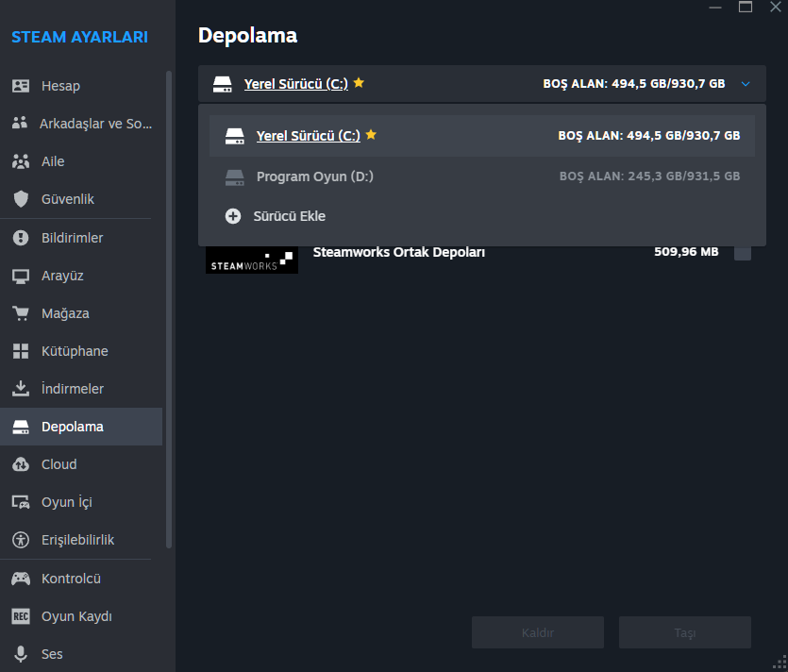Click the Aile family group icon

(x=21, y=161)
